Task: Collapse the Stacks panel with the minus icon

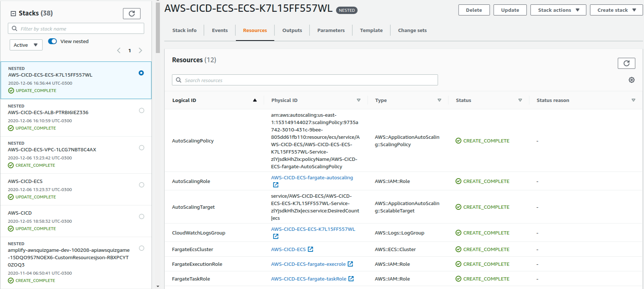Action: 13,14
